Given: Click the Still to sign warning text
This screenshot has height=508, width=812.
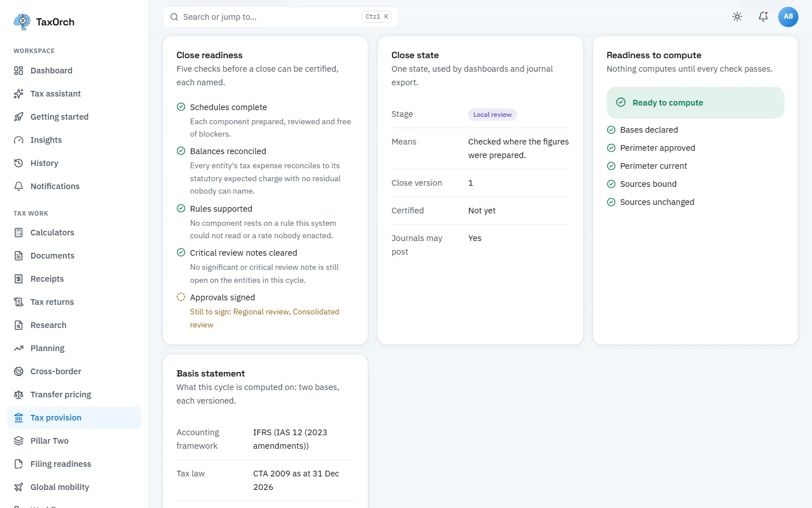Looking at the screenshot, I should (x=264, y=318).
